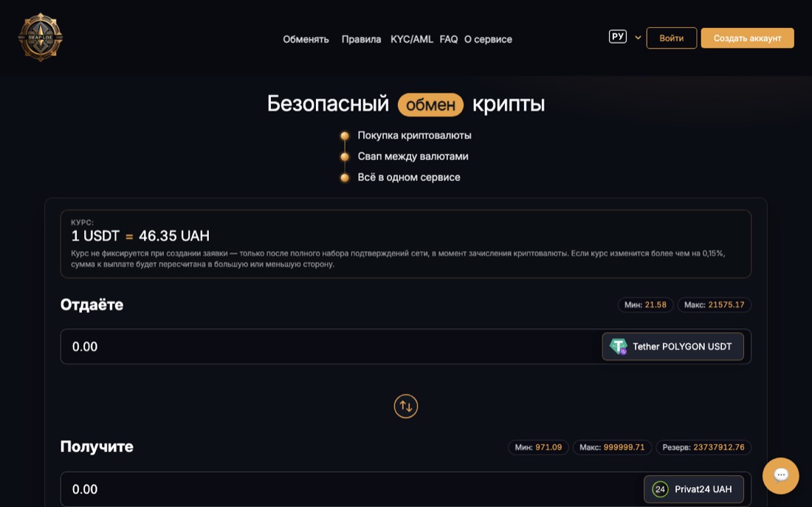Click the highlighted обмен pill in heading
Screen dimensions: 812x507
[x=430, y=105]
